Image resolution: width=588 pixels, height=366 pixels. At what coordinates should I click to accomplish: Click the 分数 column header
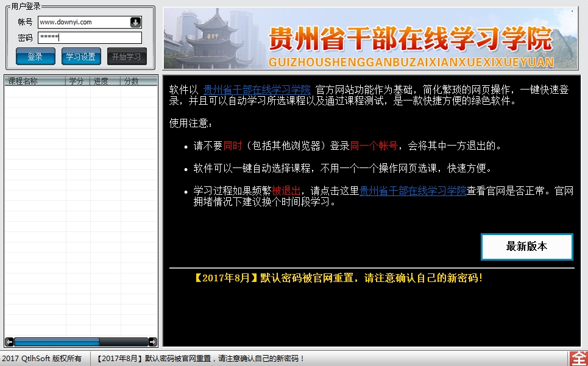click(131, 80)
